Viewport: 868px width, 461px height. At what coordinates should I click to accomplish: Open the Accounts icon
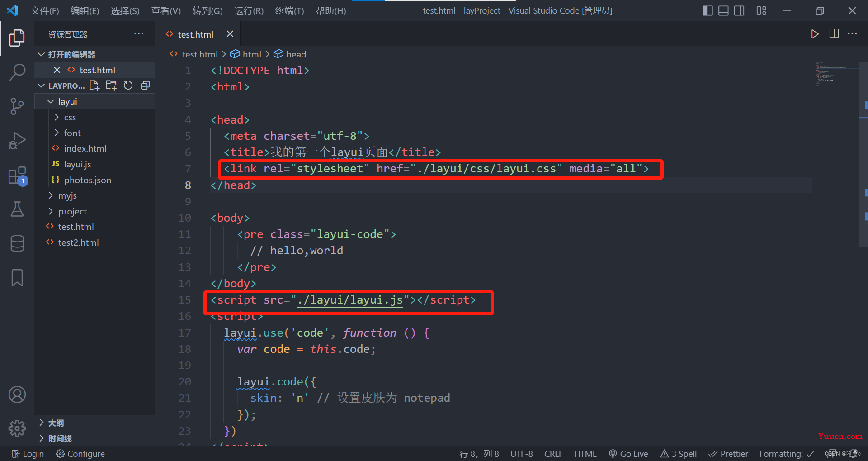[17, 394]
